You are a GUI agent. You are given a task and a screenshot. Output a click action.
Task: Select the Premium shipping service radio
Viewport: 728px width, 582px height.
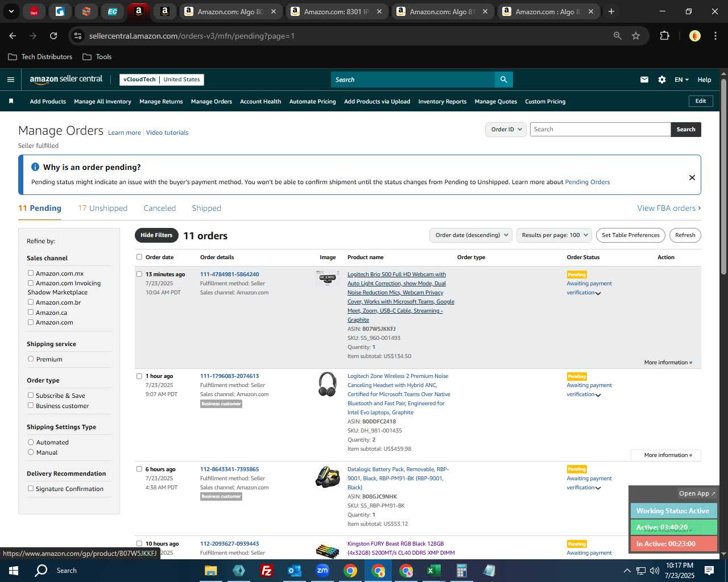pos(31,359)
